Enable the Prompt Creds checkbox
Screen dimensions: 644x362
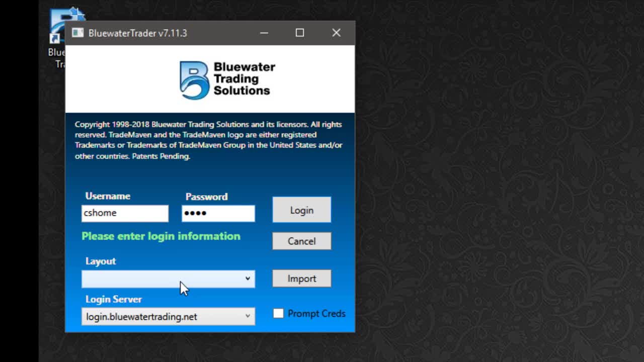[278, 313]
